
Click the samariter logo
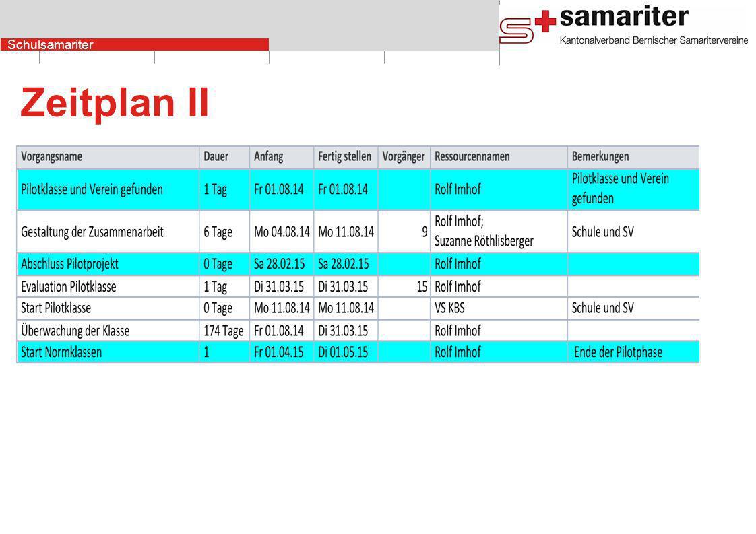click(623, 25)
